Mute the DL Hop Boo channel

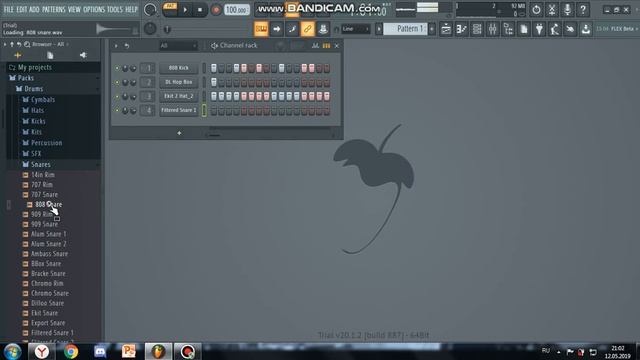click(x=117, y=82)
